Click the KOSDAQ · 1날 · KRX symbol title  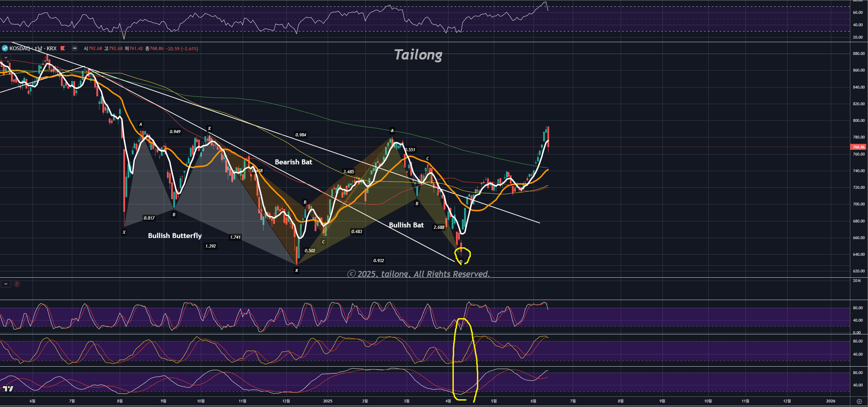[x=33, y=48]
